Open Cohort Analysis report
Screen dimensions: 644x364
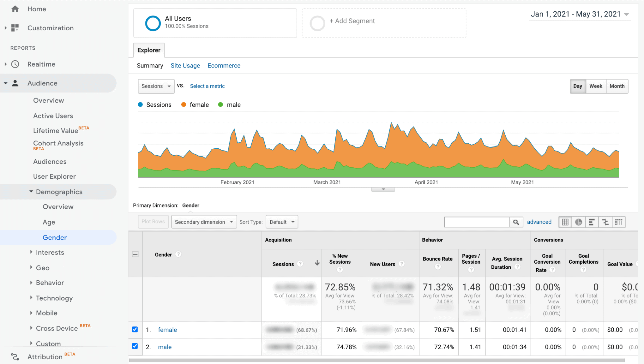[58, 143]
